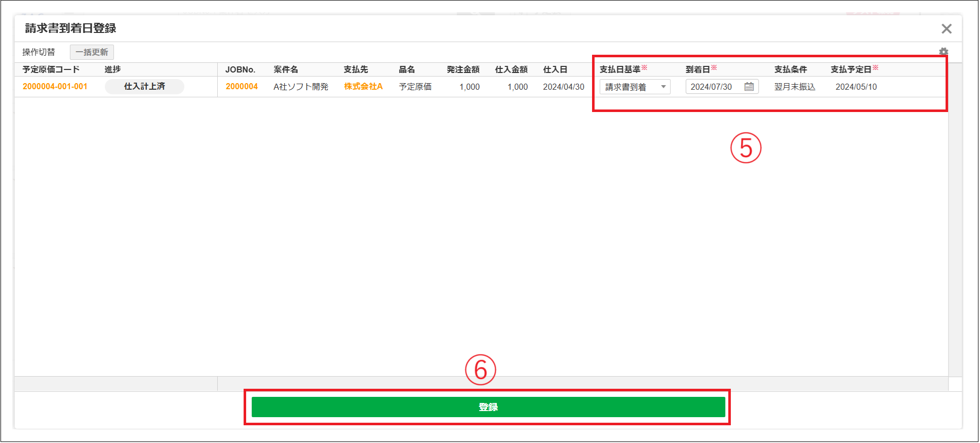Open the gear settings icon
This screenshot has width=980, height=443.
[943, 52]
